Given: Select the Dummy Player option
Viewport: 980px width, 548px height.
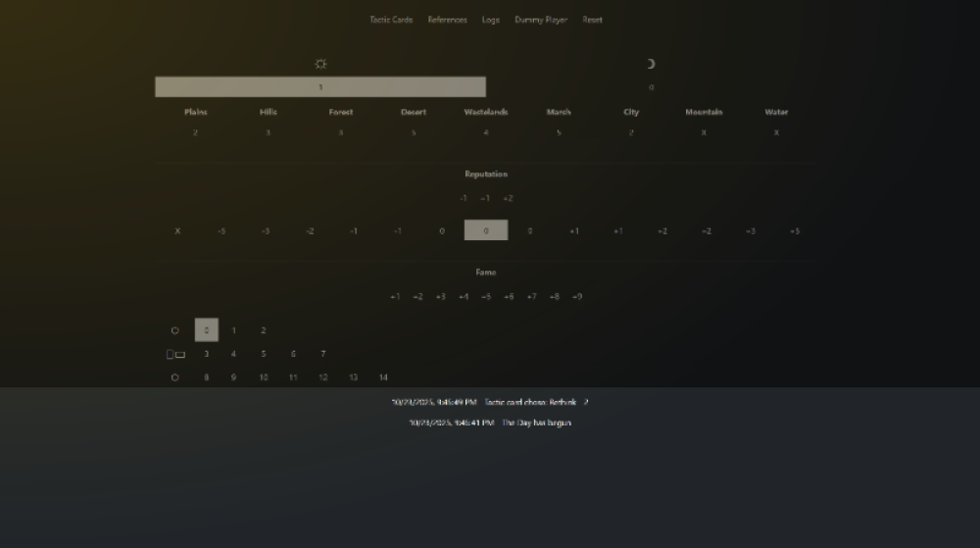Looking at the screenshot, I should [541, 20].
